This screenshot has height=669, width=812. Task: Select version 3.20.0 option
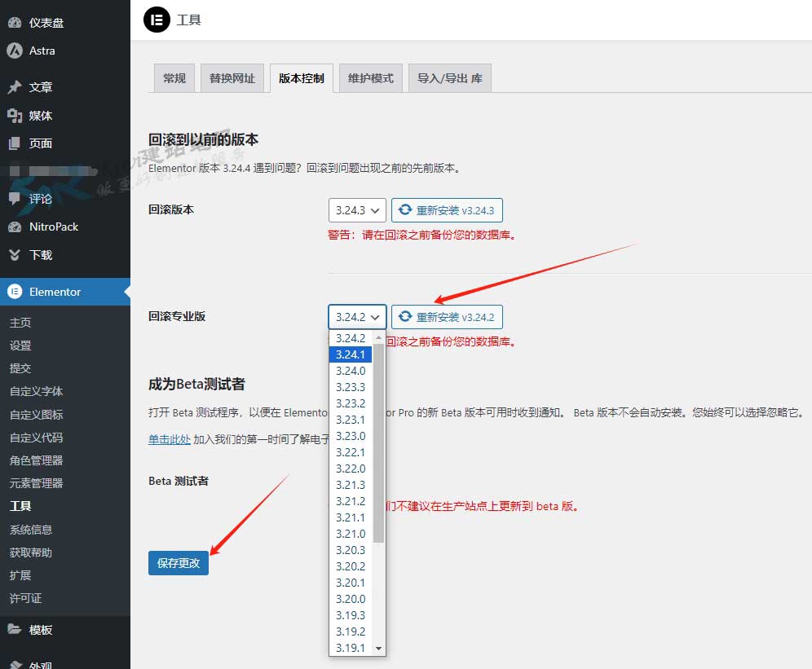coord(351,599)
